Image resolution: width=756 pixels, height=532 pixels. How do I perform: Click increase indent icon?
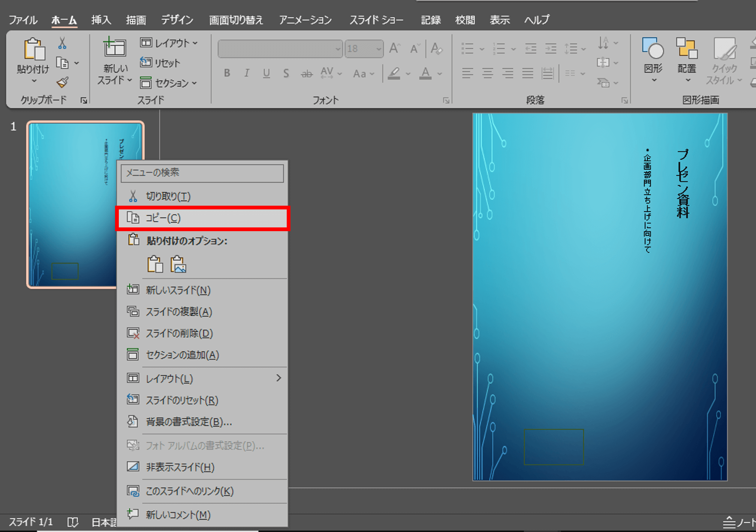(551, 48)
